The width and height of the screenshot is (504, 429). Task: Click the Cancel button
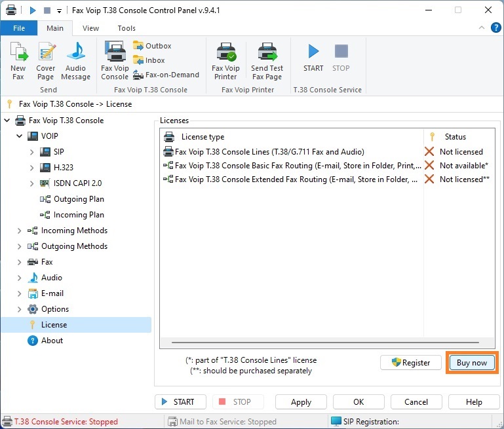tap(416, 401)
